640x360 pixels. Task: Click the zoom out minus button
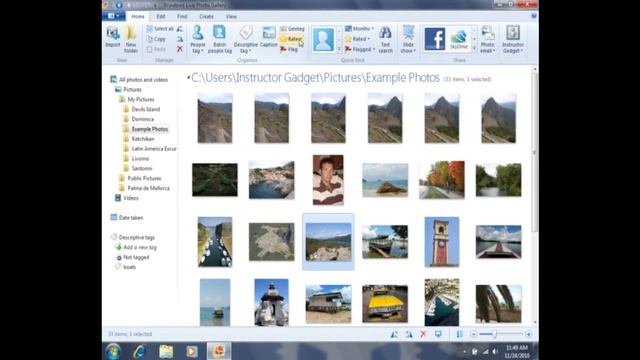(473, 334)
